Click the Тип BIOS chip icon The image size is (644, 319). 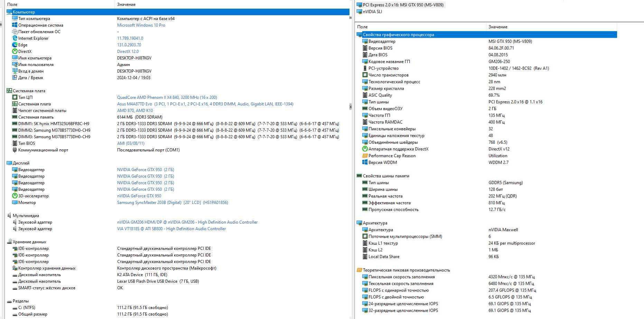point(15,143)
